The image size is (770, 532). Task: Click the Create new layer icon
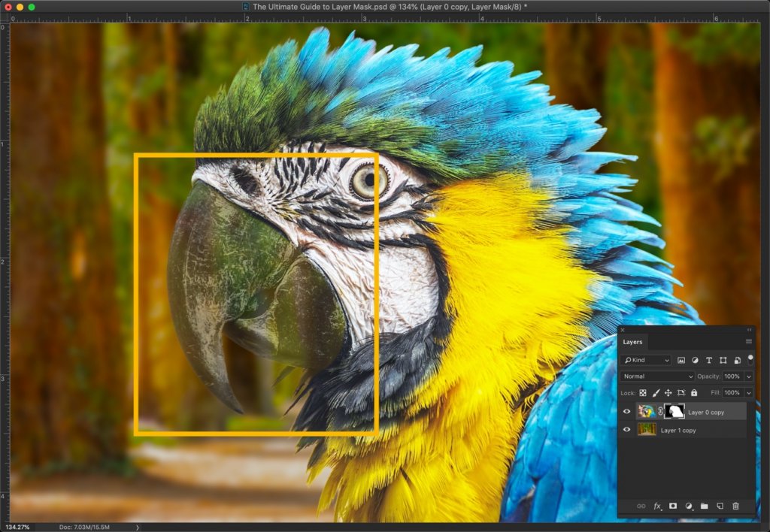(x=720, y=506)
